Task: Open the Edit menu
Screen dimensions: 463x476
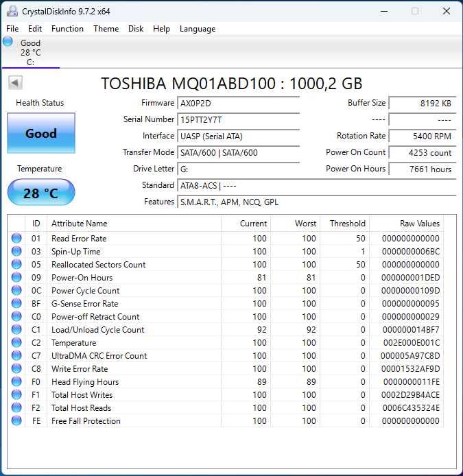Action: [35, 29]
